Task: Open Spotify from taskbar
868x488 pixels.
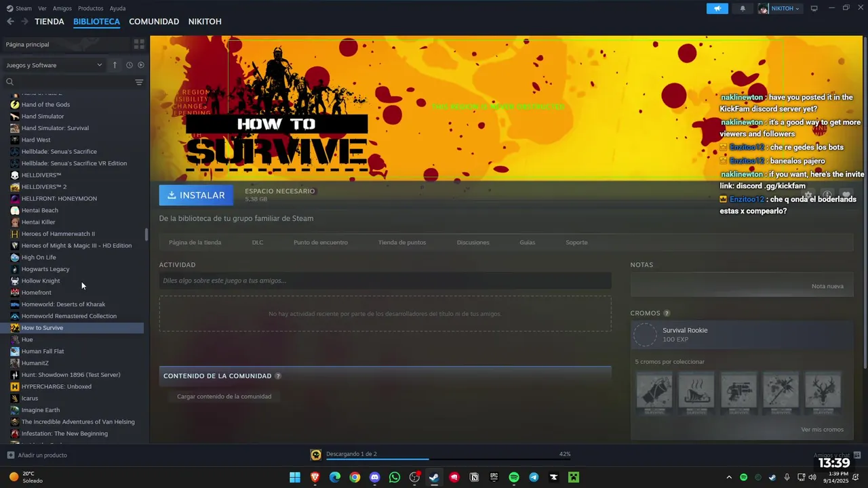Action: point(514,477)
